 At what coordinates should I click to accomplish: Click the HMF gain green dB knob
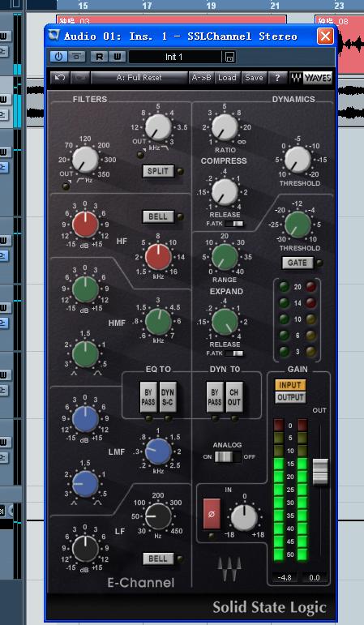(85, 289)
